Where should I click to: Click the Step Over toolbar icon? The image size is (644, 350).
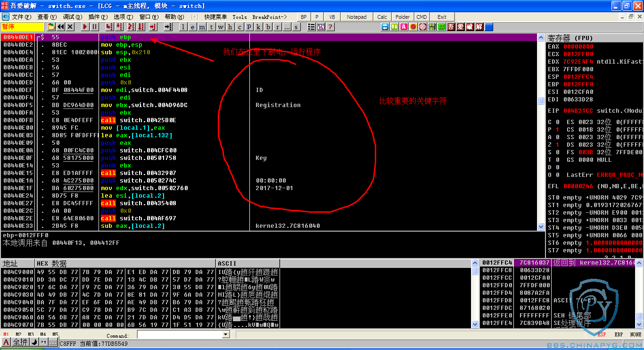point(120,27)
